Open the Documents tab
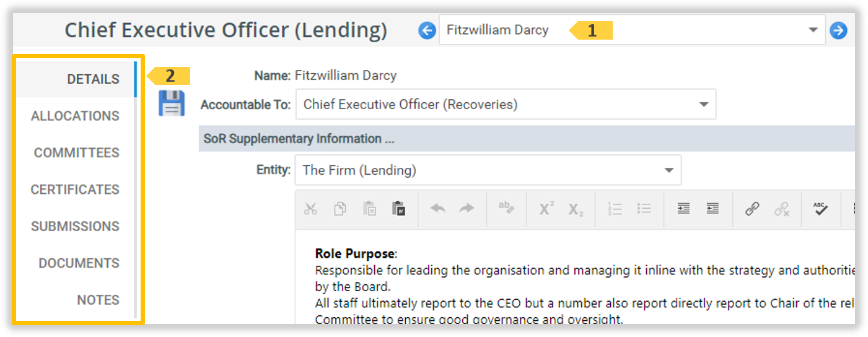The width and height of the screenshot is (868, 337). [x=79, y=263]
